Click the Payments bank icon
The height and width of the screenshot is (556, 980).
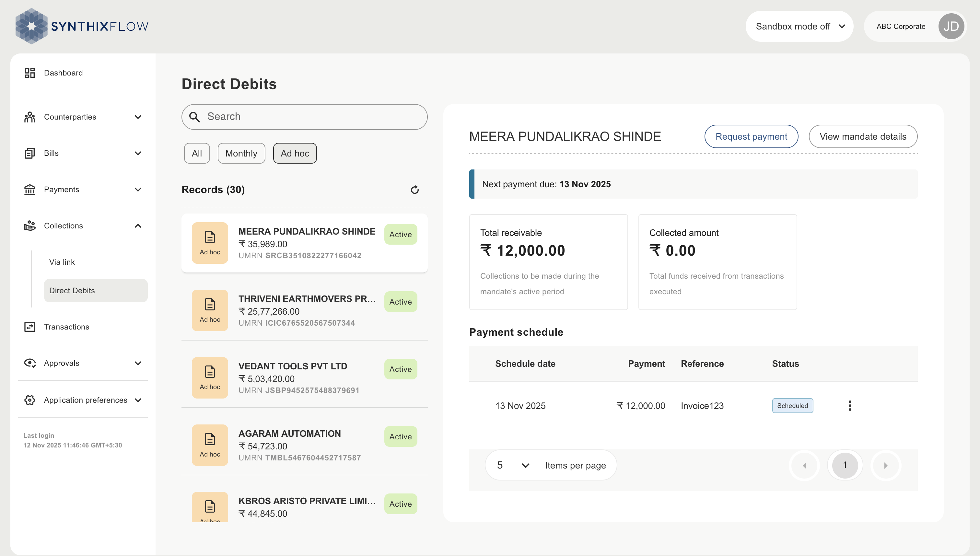30,190
